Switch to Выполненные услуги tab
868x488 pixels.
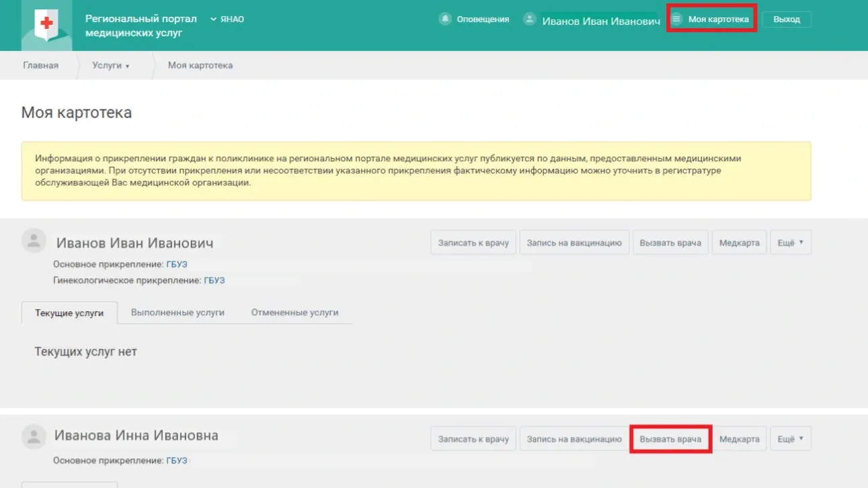coord(177,313)
